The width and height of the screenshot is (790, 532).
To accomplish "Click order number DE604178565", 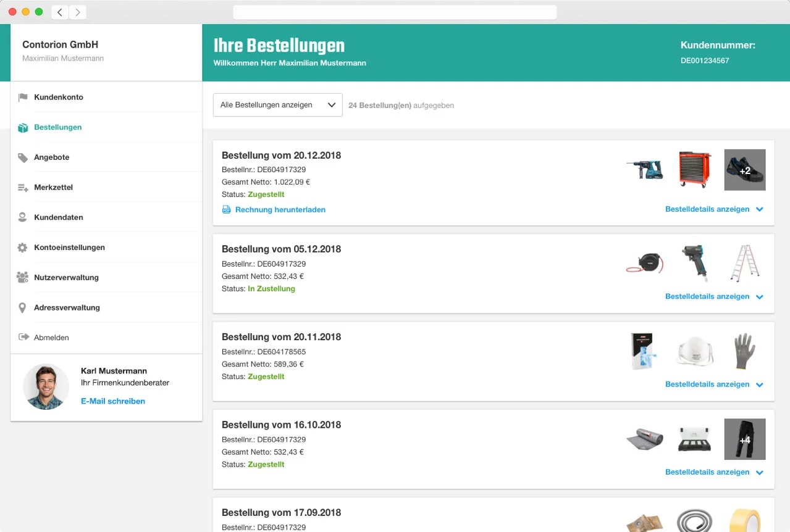I will click(x=281, y=352).
